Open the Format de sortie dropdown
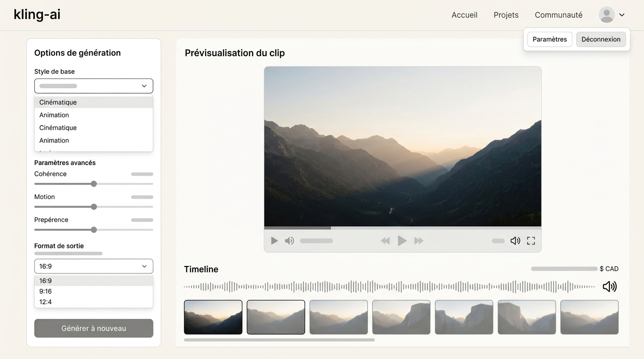Image resolution: width=644 pixels, height=359 pixels. [x=94, y=266]
